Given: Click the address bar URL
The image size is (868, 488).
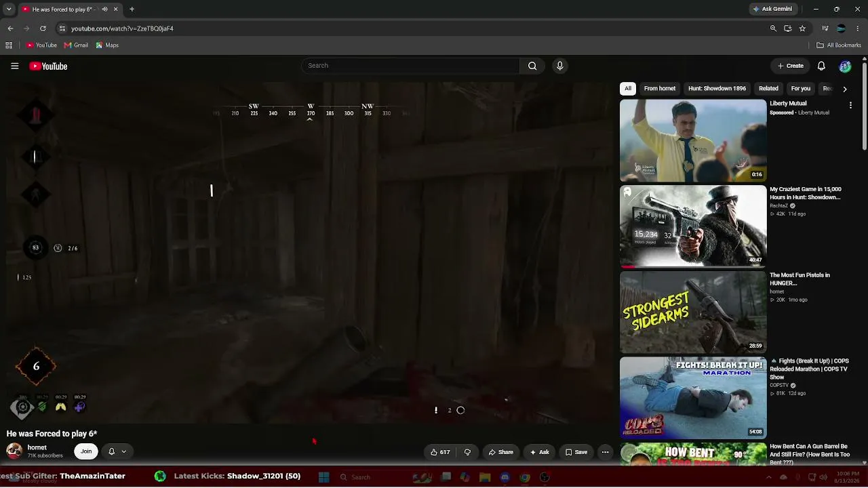Looking at the screenshot, I should [122, 28].
